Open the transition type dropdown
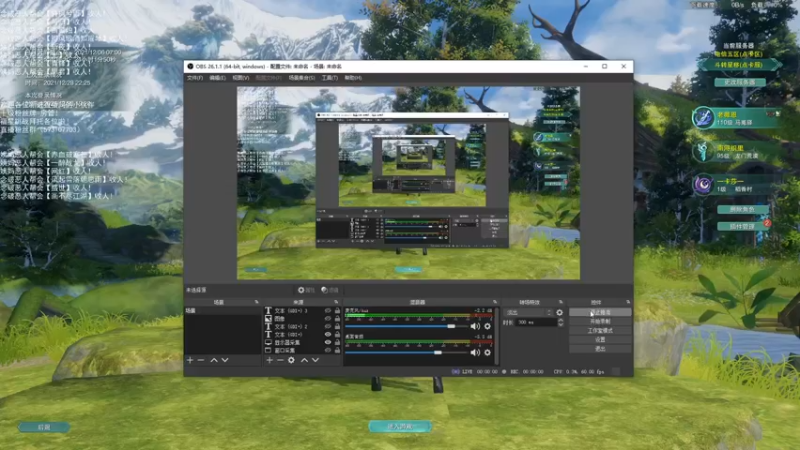The height and width of the screenshot is (450, 800). [x=528, y=312]
